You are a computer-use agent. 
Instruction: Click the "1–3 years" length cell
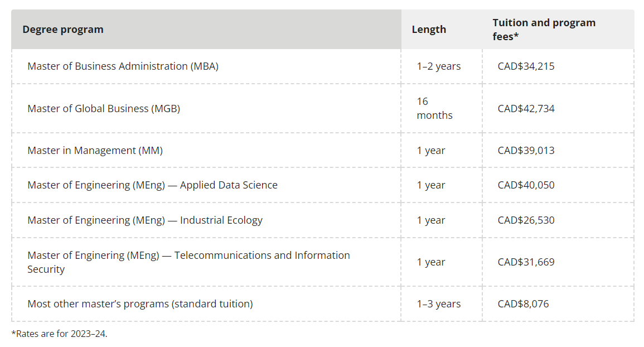pyautogui.click(x=439, y=304)
